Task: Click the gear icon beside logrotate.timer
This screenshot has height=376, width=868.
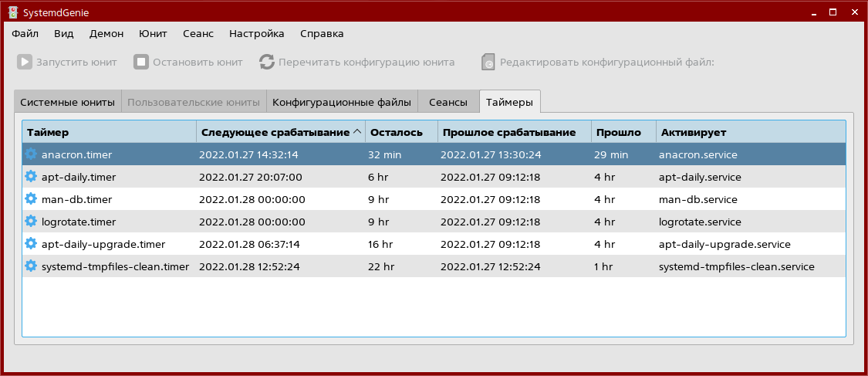Action: (x=31, y=222)
